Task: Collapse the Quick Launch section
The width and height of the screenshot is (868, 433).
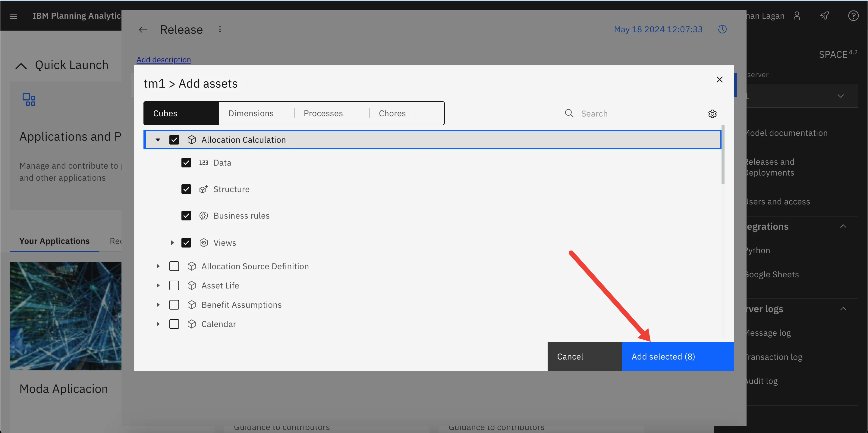Action: click(21, 66)
